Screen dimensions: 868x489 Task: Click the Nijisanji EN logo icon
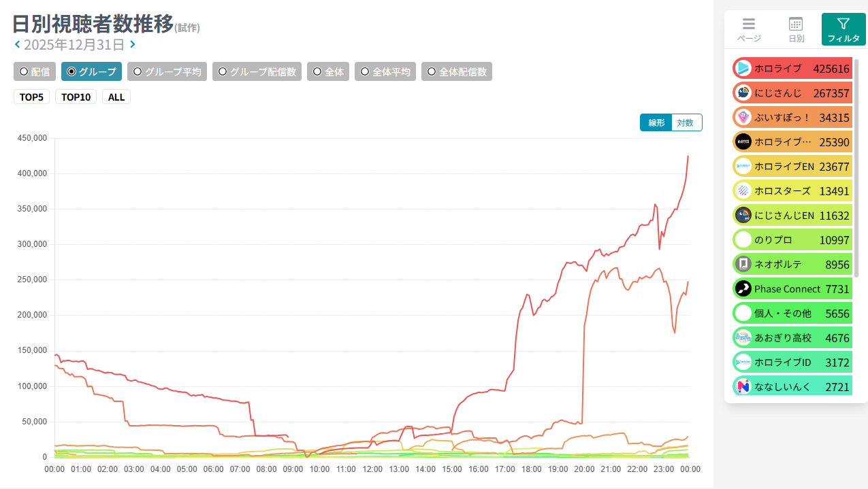point(743,215)
